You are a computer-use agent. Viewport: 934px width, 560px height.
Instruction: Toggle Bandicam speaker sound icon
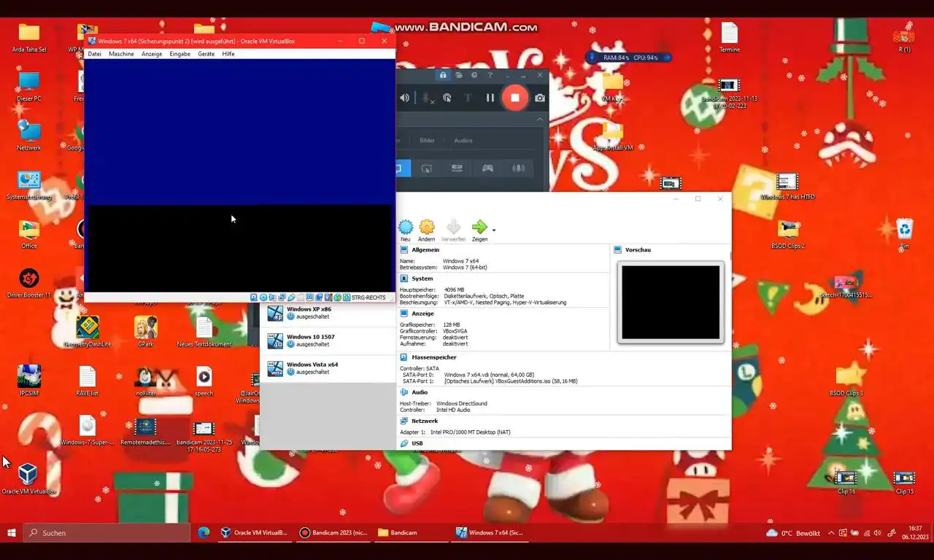click(x=405, y=98)
